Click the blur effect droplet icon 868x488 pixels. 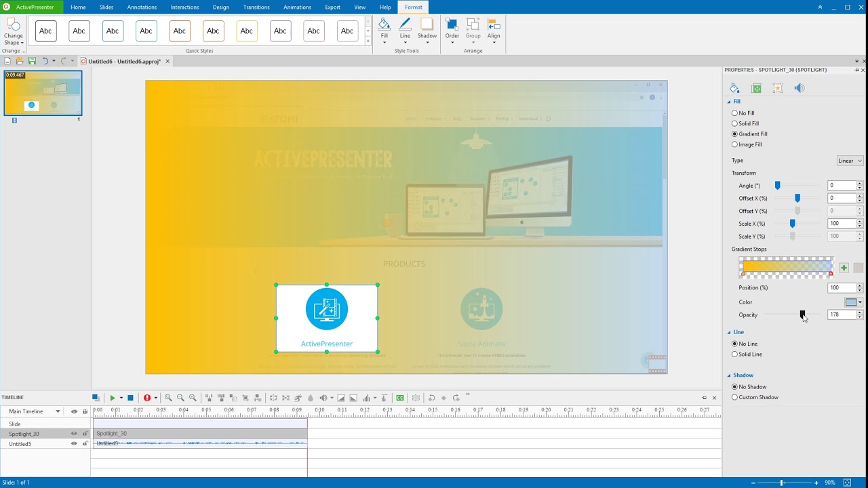tap(311, 398)
